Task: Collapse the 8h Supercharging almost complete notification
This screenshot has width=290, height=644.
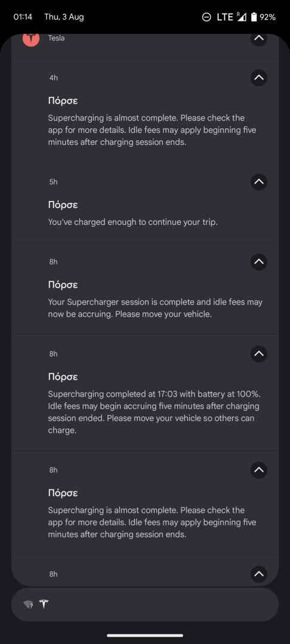Action: coord(259,470)
